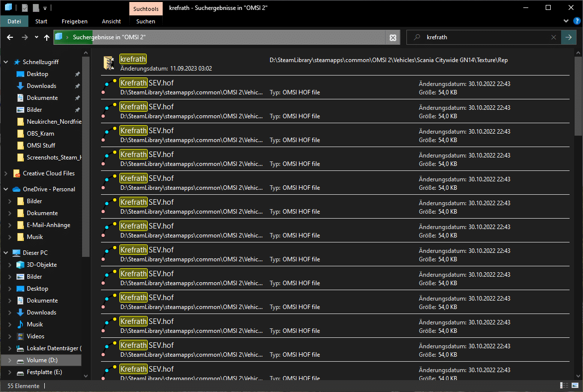Image resolution: width=583 pixels, height=392 pixels.
Task: Open the Suchen ribbon tab
Action: pyautogui.click(x=145, y=21)
